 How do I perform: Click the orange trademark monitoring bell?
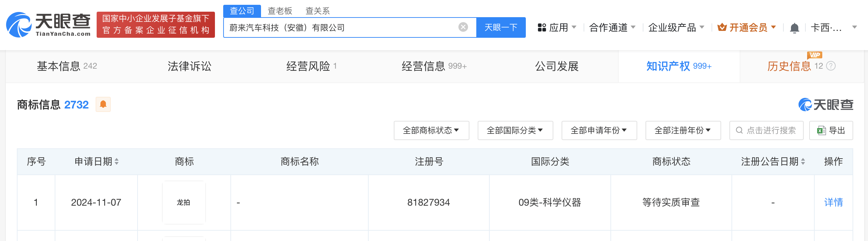[103, 104]
